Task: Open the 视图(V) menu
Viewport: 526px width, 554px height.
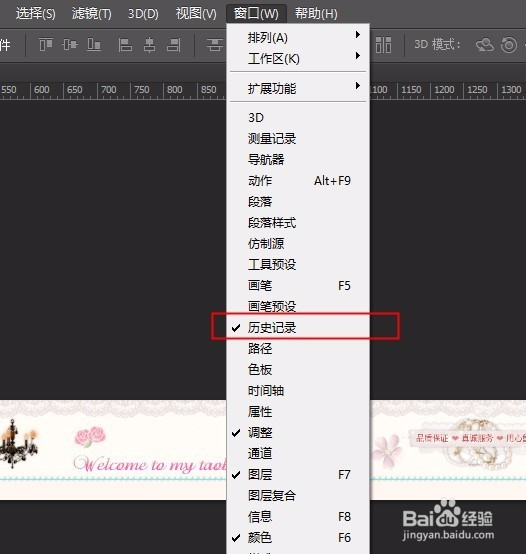Action: click(x=196, y=14)
